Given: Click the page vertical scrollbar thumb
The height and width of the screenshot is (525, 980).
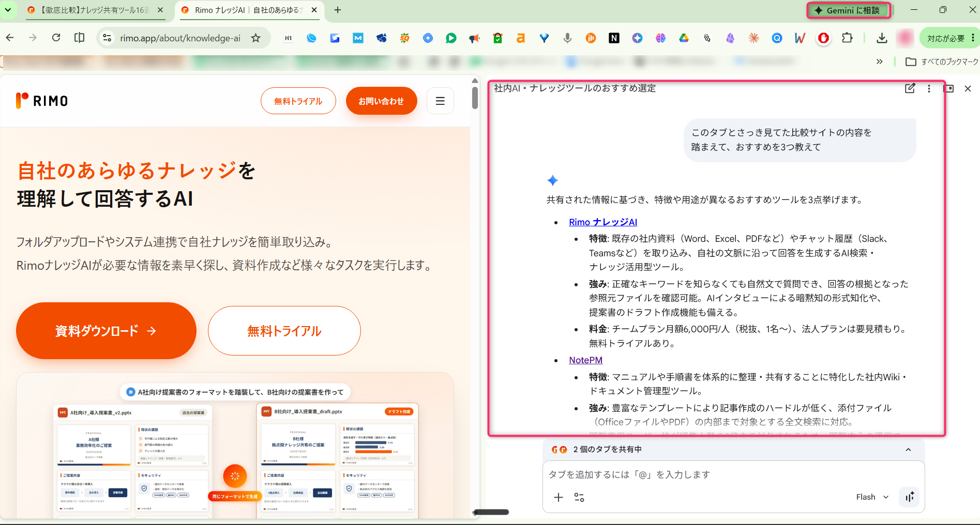Looking at the screenshot, I should point(475,97).
